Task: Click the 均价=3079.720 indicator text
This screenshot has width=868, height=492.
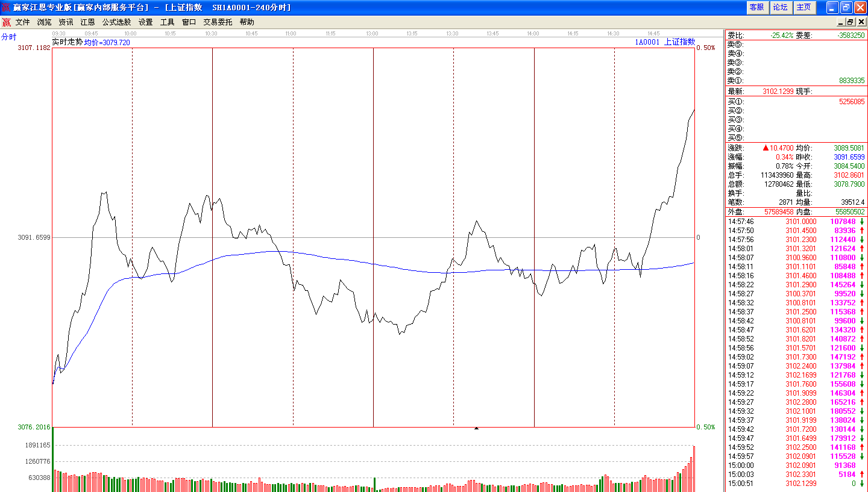Action: pyautogui.click(x=107, y=43)
